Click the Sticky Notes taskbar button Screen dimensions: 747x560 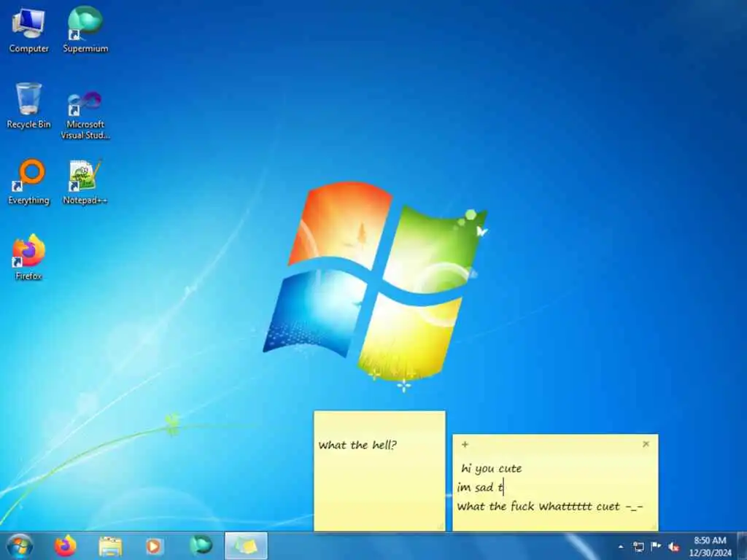(x=246, y=545)
